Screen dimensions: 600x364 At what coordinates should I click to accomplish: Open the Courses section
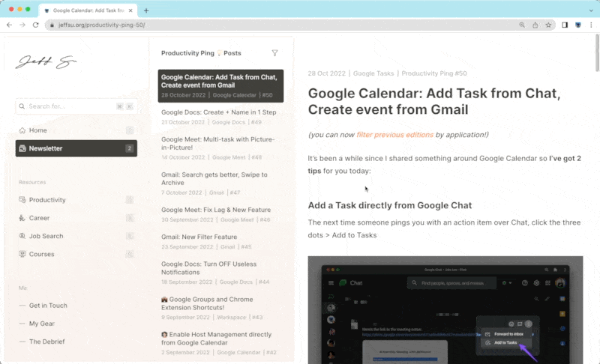(76, 254)
